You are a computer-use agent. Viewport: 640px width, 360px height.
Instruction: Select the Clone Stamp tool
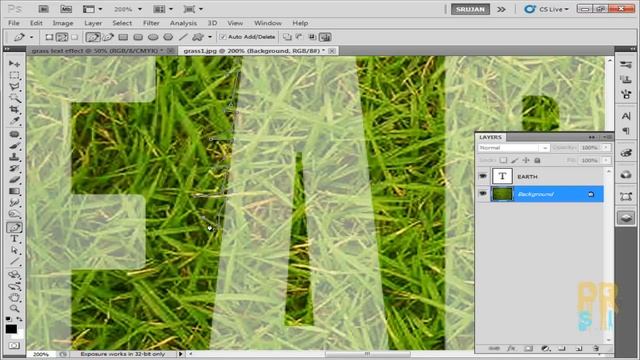point(14,157)
